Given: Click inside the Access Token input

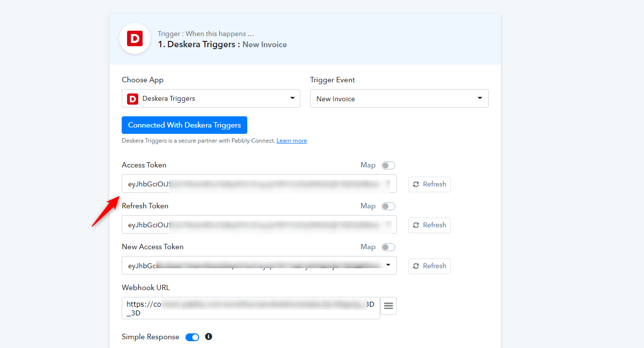Looking at the screenshot, I should pos(259,183).
